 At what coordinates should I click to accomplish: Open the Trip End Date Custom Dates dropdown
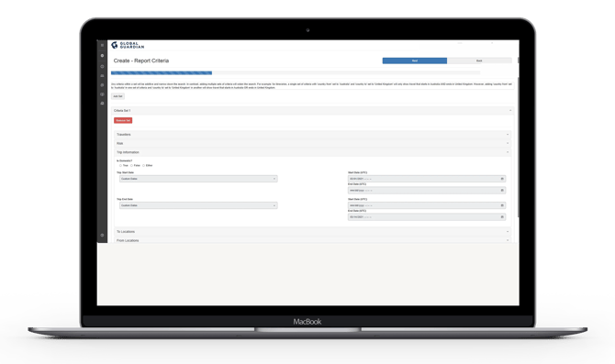click(x=198, y=205)
